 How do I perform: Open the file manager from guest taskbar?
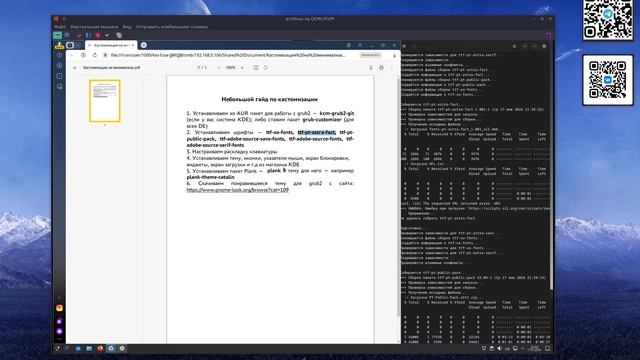click(89, 349)
